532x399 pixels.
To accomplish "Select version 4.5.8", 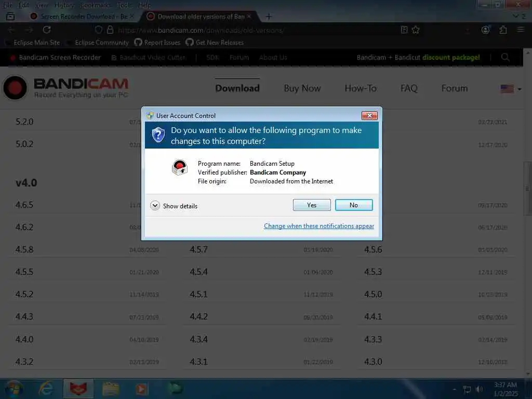I will (24, 249).
